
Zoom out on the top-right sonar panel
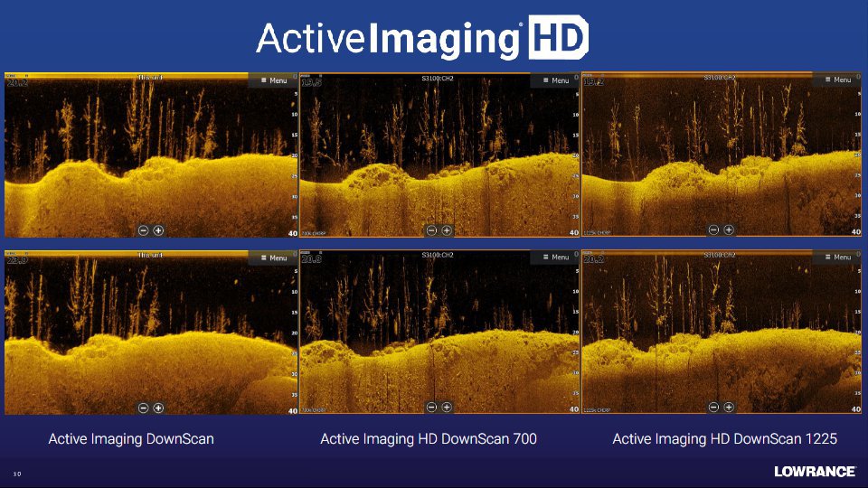(x=713, y=230)
